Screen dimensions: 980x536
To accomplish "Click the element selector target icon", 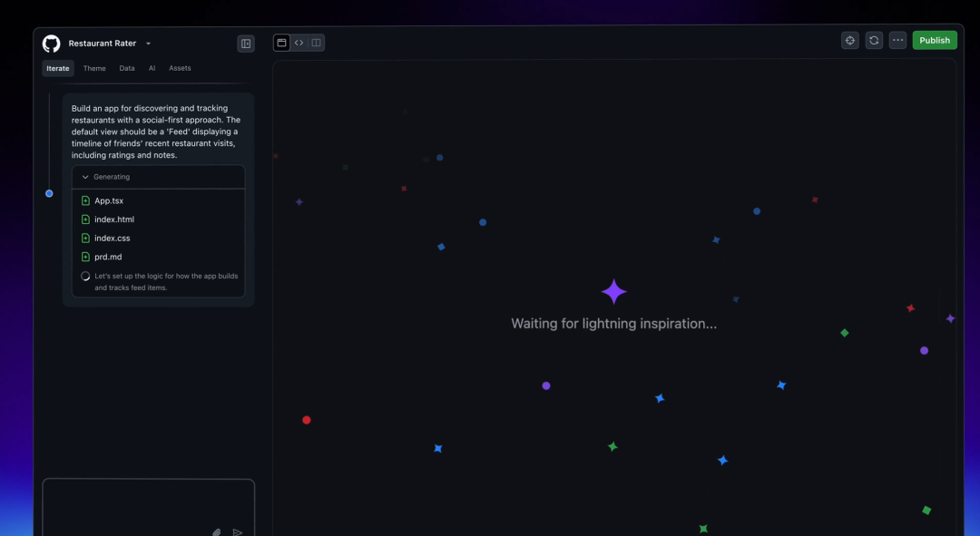I will 850,40.
